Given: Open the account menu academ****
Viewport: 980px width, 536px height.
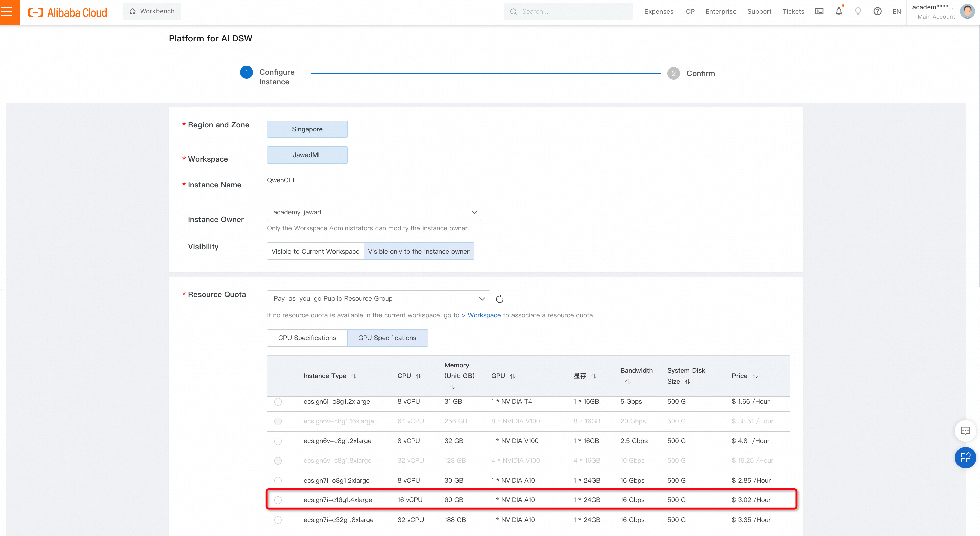Looking at the screenshot, I should 933,11.
